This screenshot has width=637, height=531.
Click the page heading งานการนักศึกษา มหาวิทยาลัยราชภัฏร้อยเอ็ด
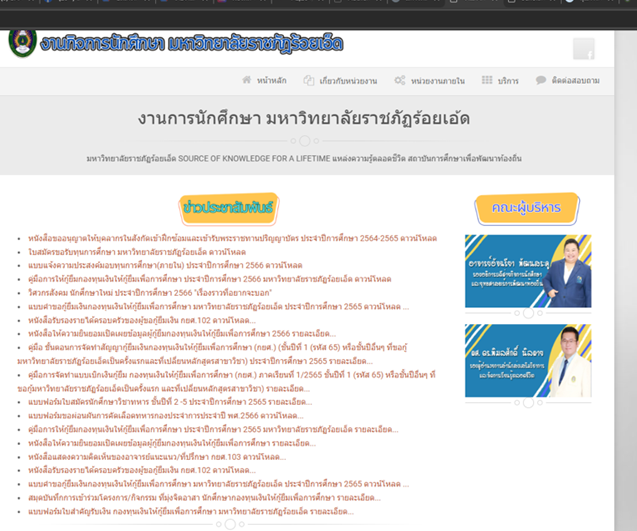304,119
